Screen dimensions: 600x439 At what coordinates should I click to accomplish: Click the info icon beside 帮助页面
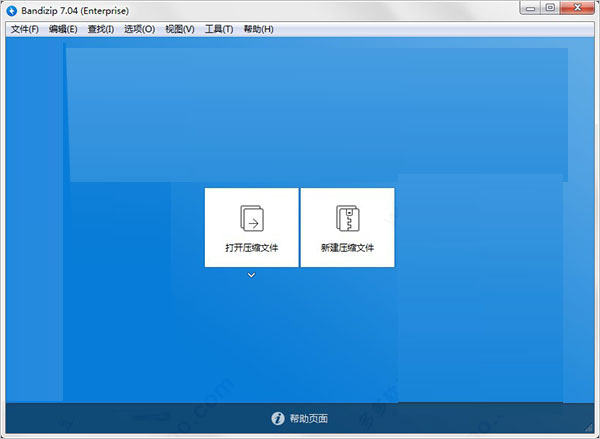click(278, 418)
